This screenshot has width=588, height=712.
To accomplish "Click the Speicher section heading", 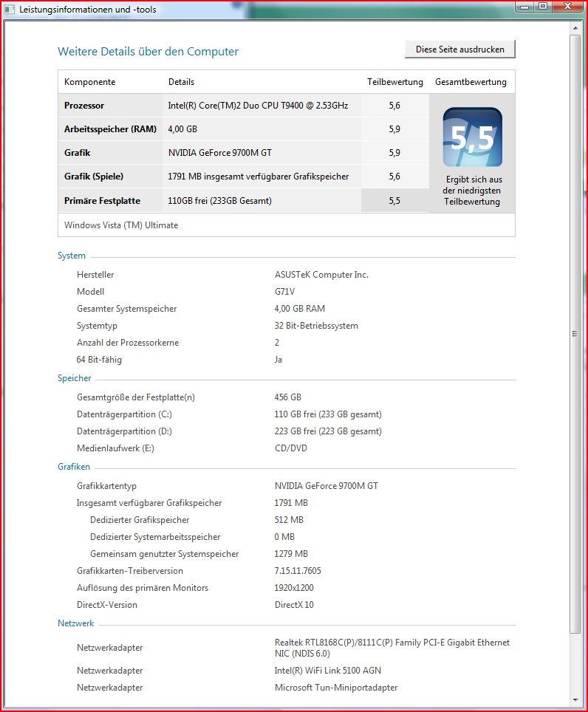I will pos(74,378).
